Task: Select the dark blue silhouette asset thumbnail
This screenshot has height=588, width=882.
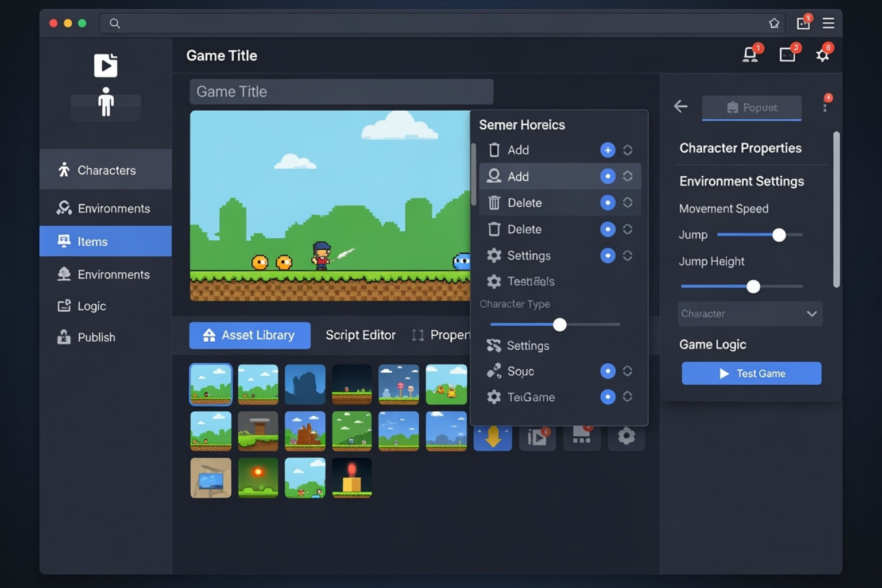Action: click(305, 384)
